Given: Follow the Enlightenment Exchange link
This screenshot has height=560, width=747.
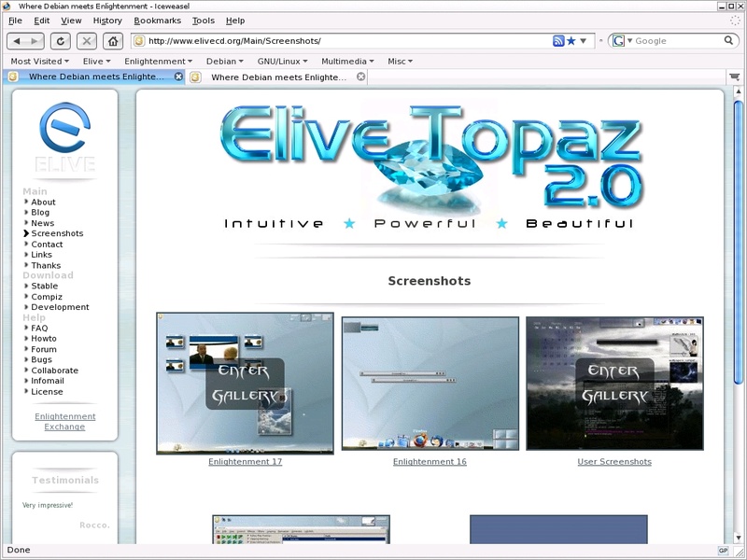Looking at the screenshot, I should tap(64, 422).
